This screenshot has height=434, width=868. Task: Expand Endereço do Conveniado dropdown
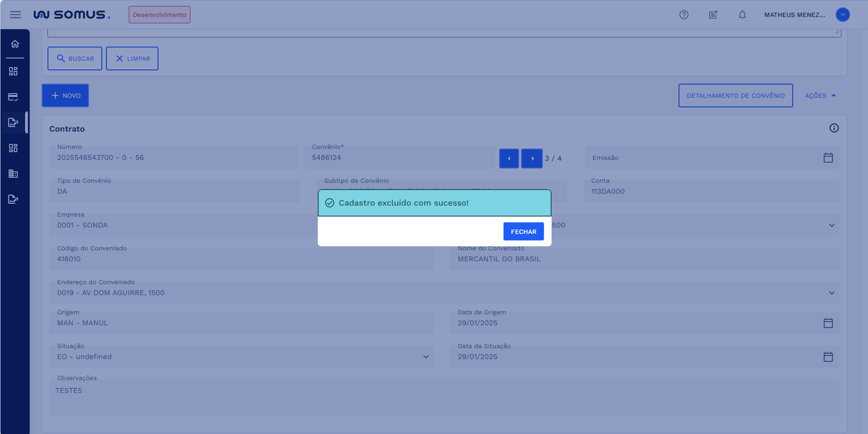pyautogui.click(x=831, y=293)
